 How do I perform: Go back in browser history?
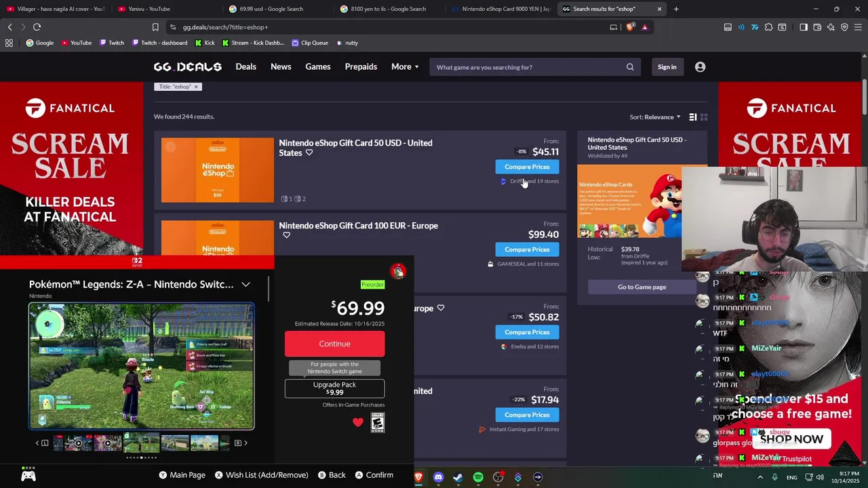pos(9,27)
